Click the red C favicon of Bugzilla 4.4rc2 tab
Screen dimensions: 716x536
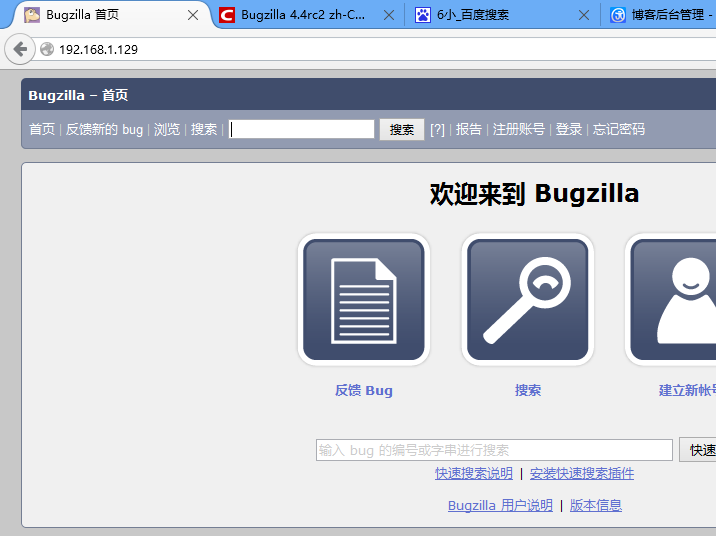point(226,15)
